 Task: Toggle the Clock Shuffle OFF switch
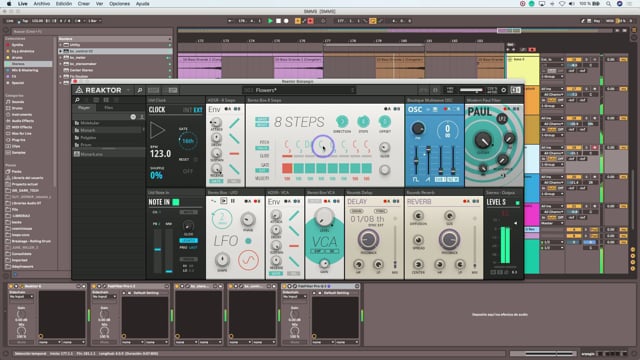187,171
